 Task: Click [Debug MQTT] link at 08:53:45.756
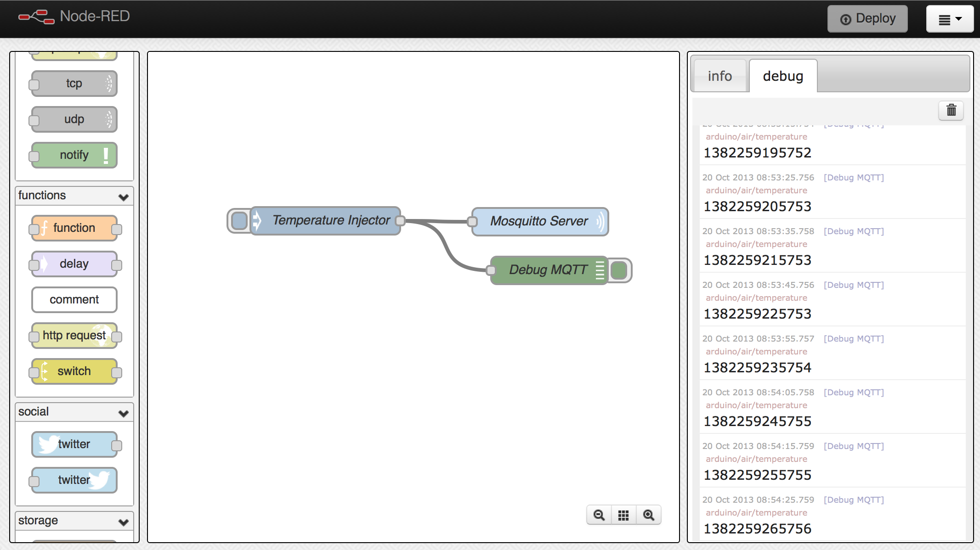click(x=854, y=285)
